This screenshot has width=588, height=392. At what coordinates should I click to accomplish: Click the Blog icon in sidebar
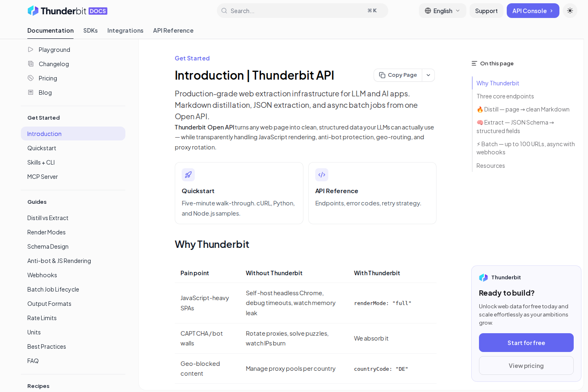(x=31, y=92)
